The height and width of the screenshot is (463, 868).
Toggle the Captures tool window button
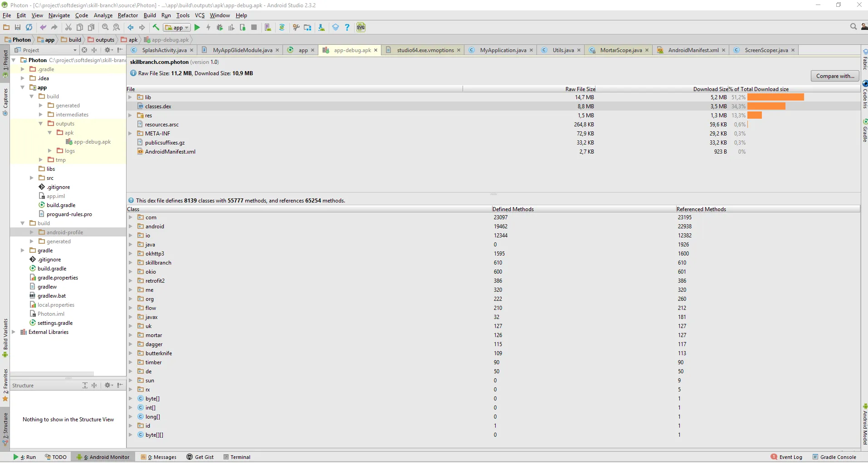5,101
